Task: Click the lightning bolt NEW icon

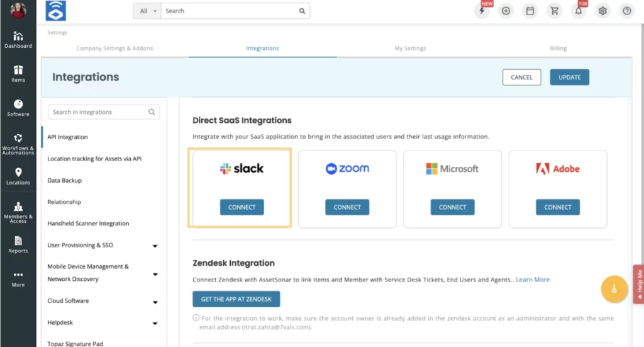Action: click(x=482, y=11)
